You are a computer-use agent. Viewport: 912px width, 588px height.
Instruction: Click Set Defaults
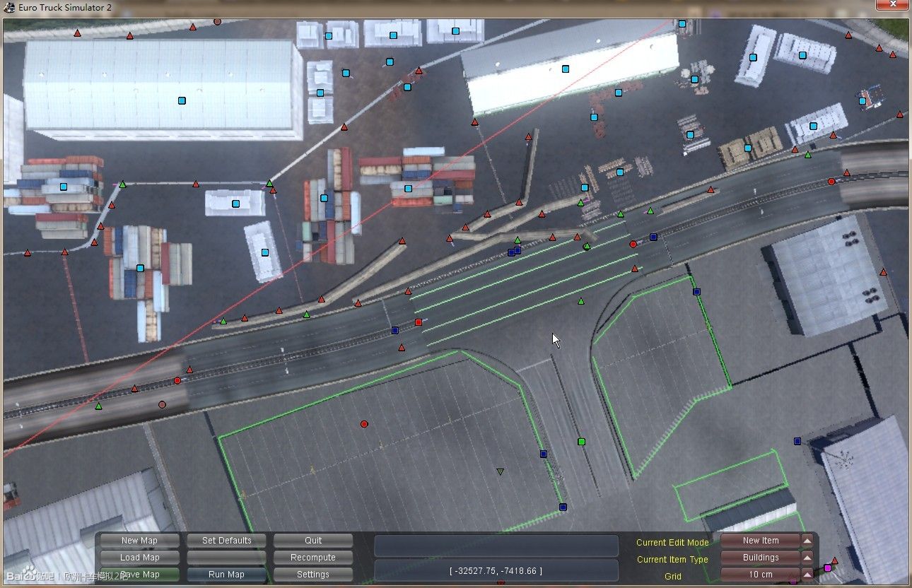point(226,541)
